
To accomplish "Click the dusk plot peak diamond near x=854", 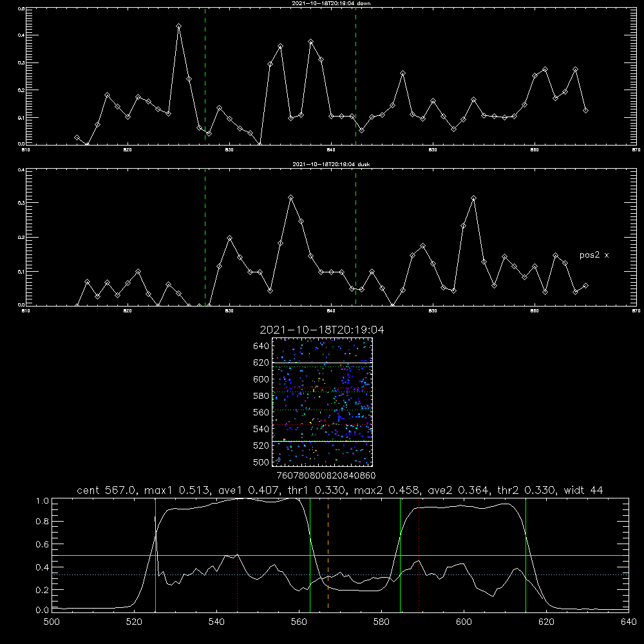I will coord(473,198).
